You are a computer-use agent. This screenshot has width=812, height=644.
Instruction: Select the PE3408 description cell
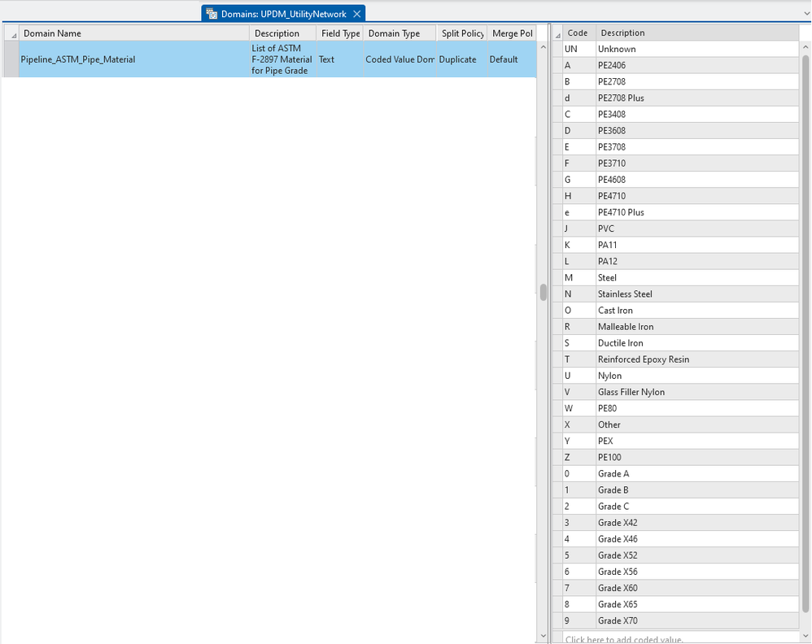[x=697, y=115]
